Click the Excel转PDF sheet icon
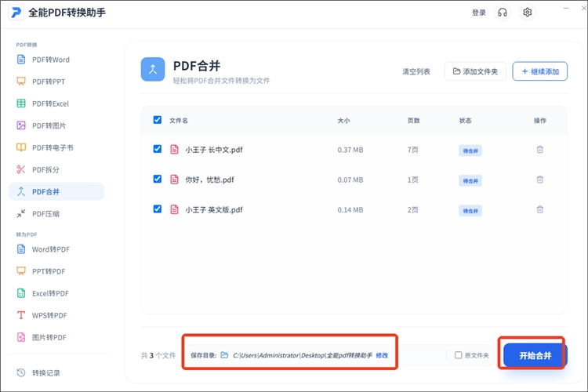Image resolution: width=588 pixels, height=392 pixels. pyautogui.click(x=21, y=293)
